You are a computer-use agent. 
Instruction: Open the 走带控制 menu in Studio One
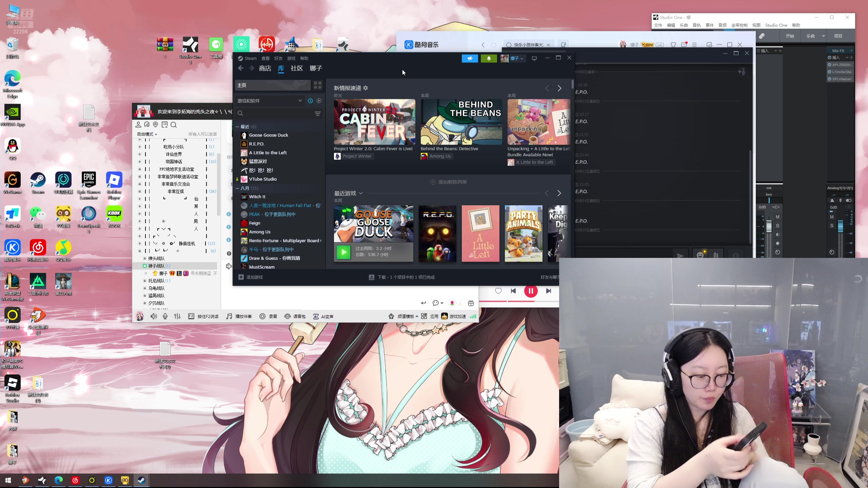pyautogui.click(x=739, y=25)
